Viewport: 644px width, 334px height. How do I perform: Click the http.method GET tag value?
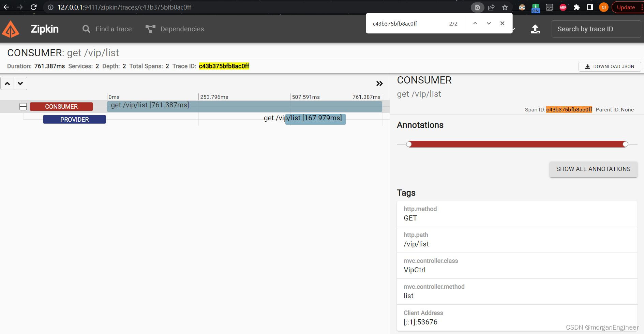point(410,218)
